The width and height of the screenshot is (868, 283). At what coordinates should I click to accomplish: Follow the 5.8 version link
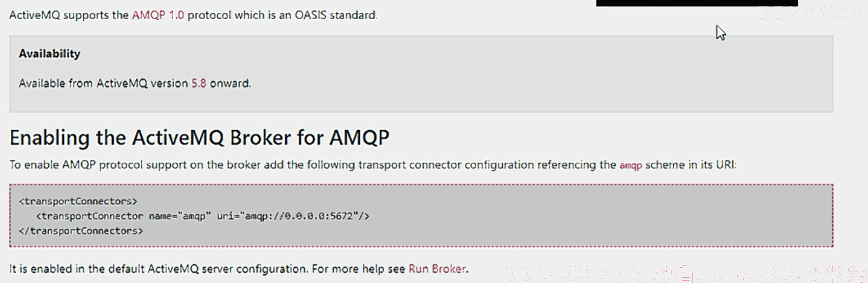199,83
